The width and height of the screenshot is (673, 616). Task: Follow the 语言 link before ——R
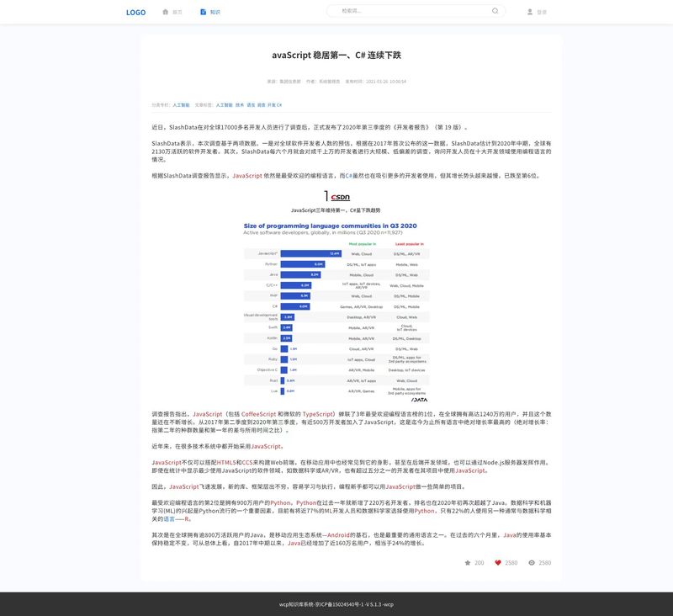tap(169, 519)
